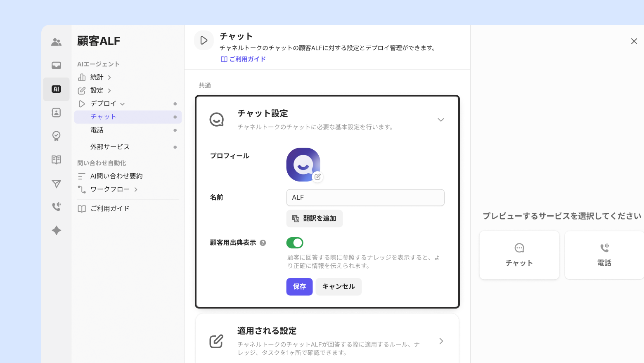Viewport: 644px width, 363px height.
Task: Open the paper plane marketing icon
Action: pyautogui.click(x=57, y=184)
